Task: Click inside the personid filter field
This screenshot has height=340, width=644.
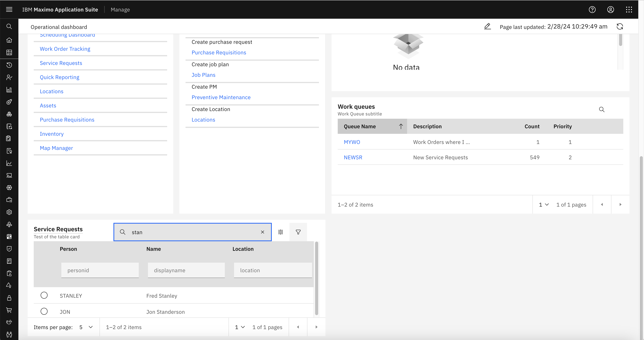Action: tap(100, 270)
